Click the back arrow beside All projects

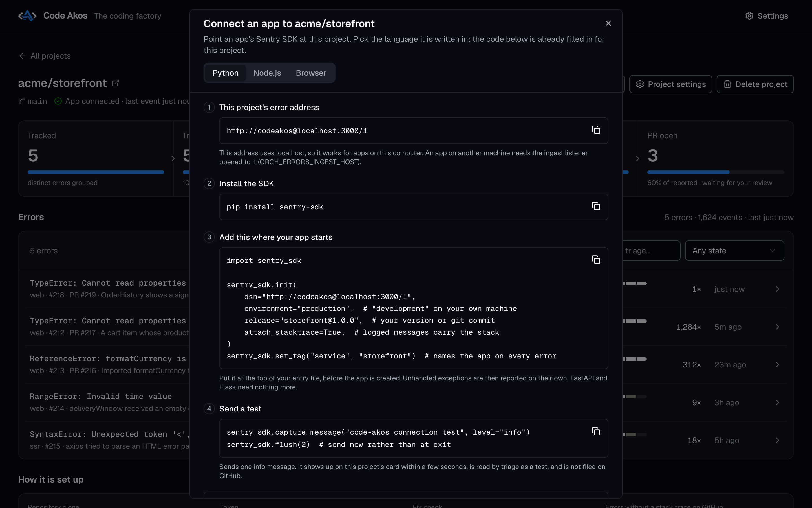(x=23, y=56)
